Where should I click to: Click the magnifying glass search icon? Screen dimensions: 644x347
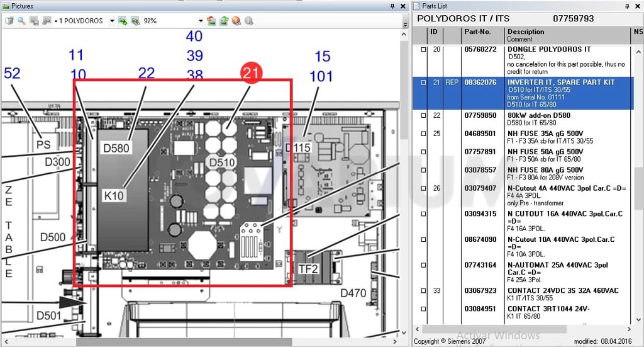(21, 21)
